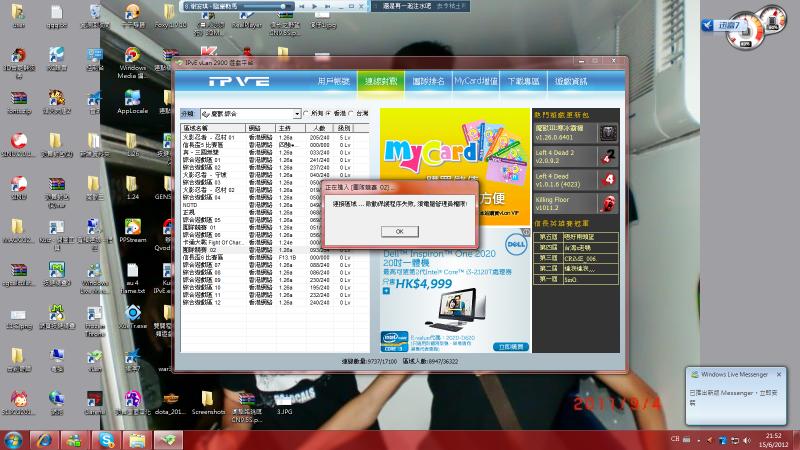800x450 pixels.
Task: Open the dota_201 desktop icon
Action: pos(170,403)
